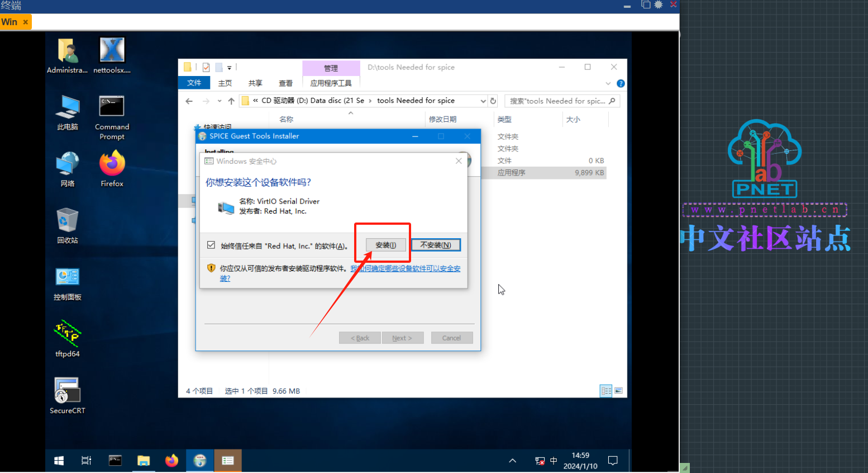This screenshot has width=868, height=473.
Task: Launch Firefox from the desktop icon
Action: point(112,169)
